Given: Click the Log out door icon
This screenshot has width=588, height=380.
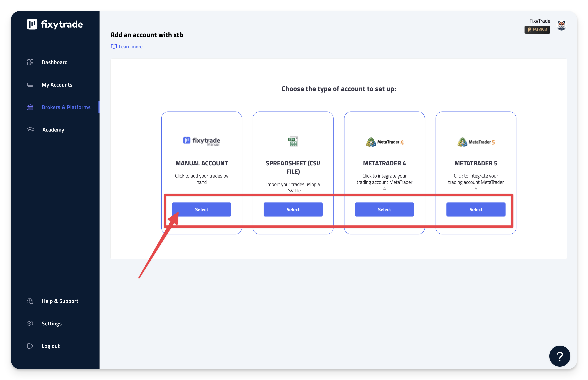Looking at the screenshot, I should [x=30, y=346].
